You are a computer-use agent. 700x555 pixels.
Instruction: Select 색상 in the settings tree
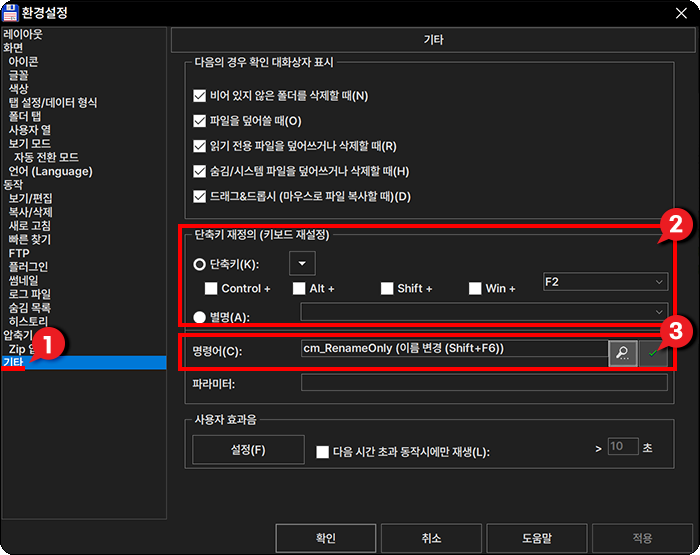[18, 89]
